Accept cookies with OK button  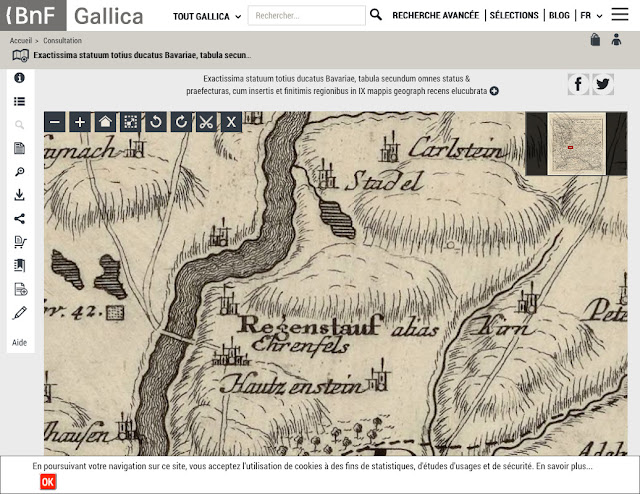pos(47,482)
